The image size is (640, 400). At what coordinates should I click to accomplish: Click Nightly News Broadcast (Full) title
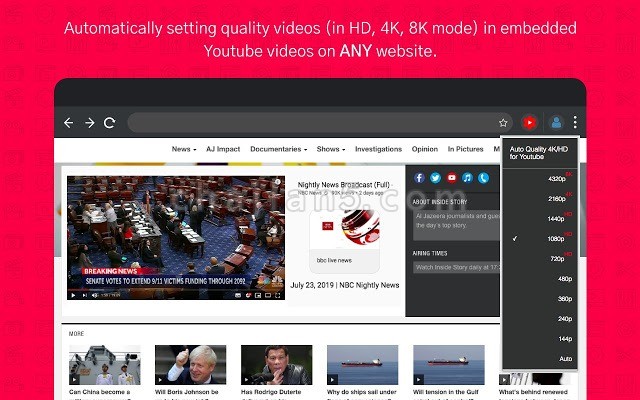(x=344, y=185)
